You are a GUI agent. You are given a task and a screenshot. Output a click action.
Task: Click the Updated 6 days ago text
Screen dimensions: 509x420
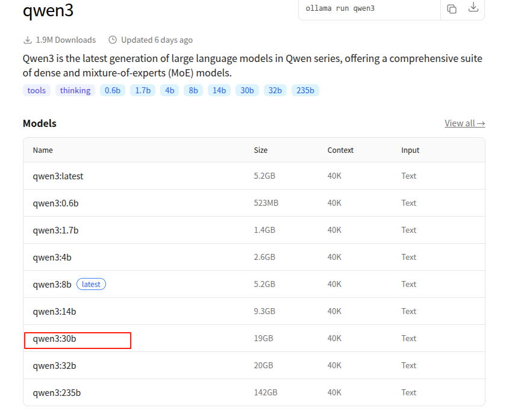click(157, 40)
